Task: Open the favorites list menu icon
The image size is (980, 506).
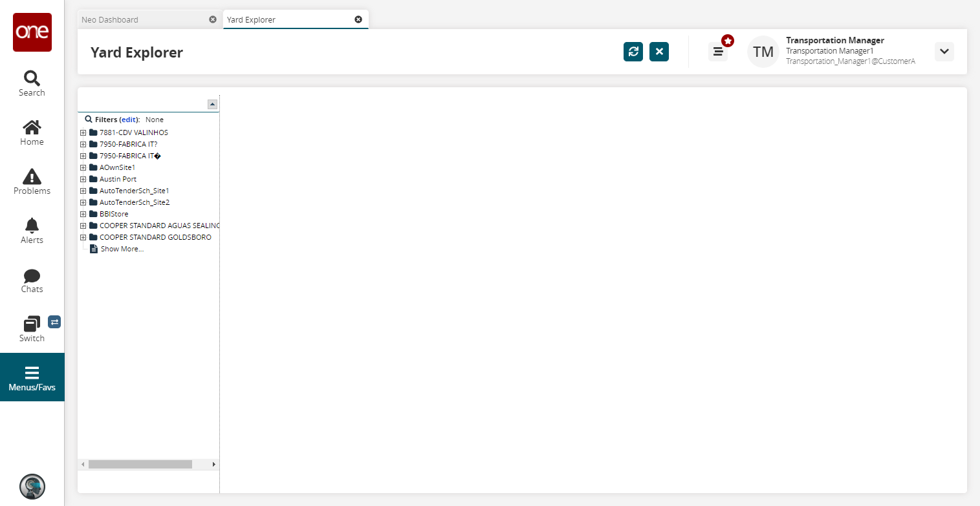Action: pyautogui.click(x=718, y=52)
